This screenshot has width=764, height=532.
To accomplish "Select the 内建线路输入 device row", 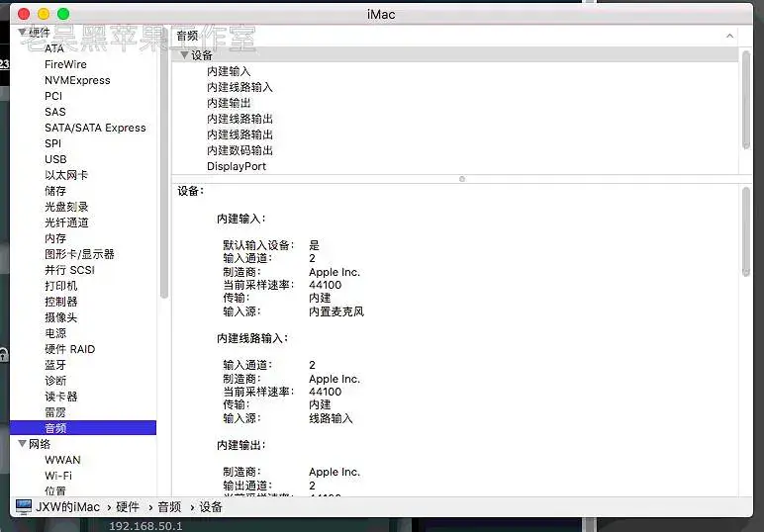I will pyautogui.click(x=239, y=87).
